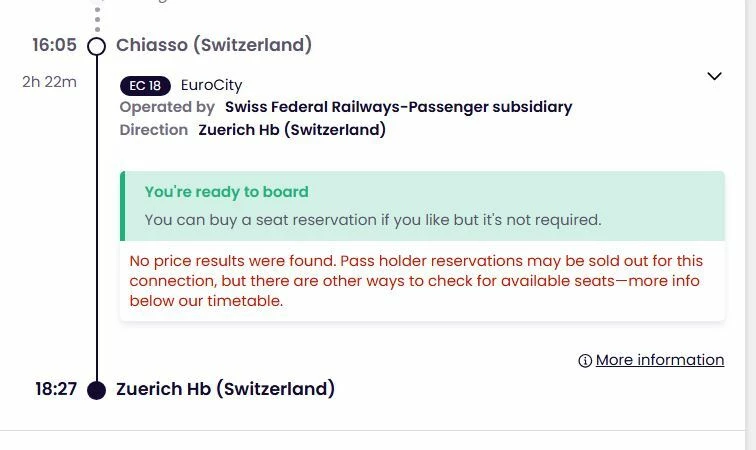Click the red no price results warning
756x450 pixels.
(x=416, y=280)
